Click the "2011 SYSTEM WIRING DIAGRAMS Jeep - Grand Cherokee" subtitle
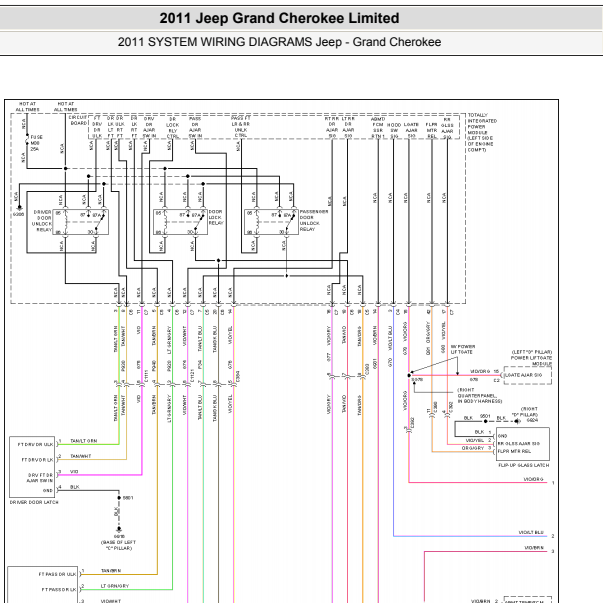603x603 pixels. [279, 42]
